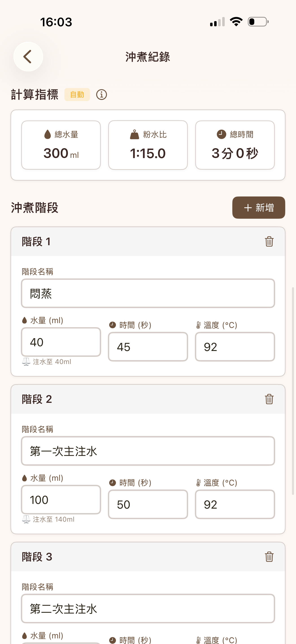Select the temperature field showing 92 in 階段 2
Image resolution: width=296 pixels, height=644 pixels.
[235, 504]
